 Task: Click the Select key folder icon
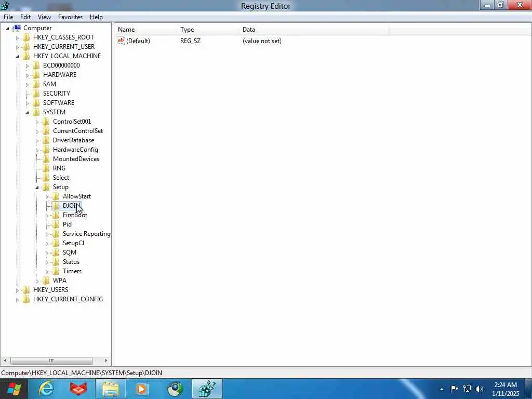pyautogui.click(x=46, y=178)
